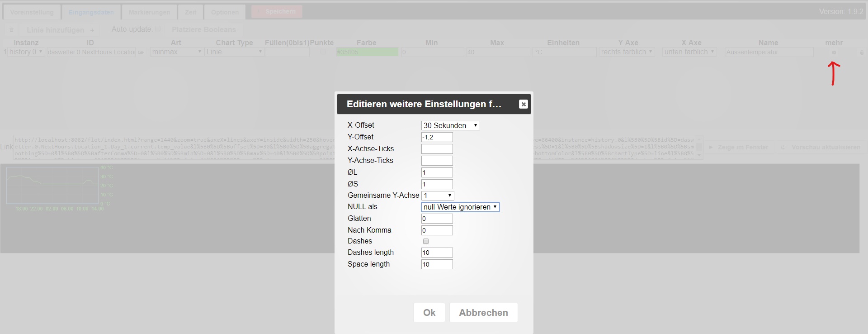Cancel dialog with Abbrechen button
The width and height of the screenshot is (868, 334).
(x=483, y=313)
